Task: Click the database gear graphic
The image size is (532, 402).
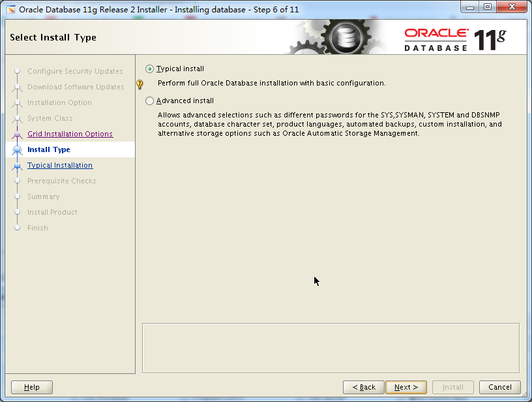Action: (346, 37)
